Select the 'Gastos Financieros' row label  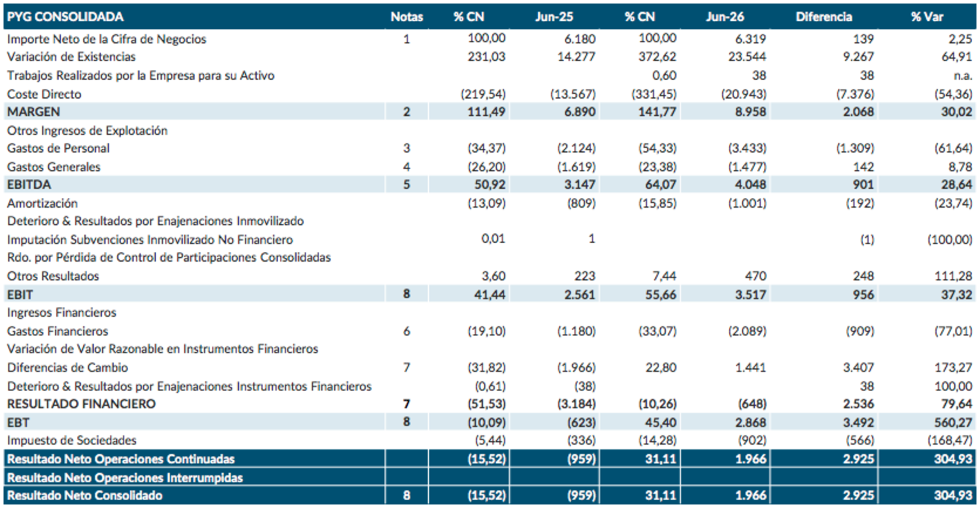[x=58, y=331]
